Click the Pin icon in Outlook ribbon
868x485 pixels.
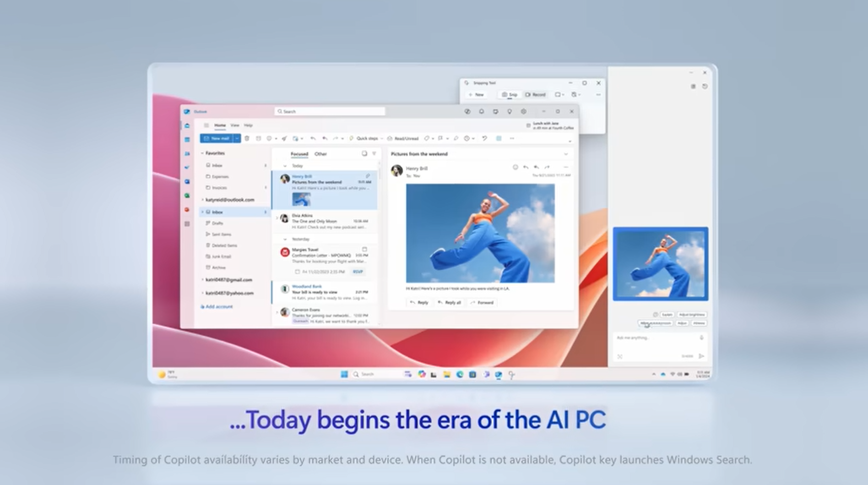point(456,138)
